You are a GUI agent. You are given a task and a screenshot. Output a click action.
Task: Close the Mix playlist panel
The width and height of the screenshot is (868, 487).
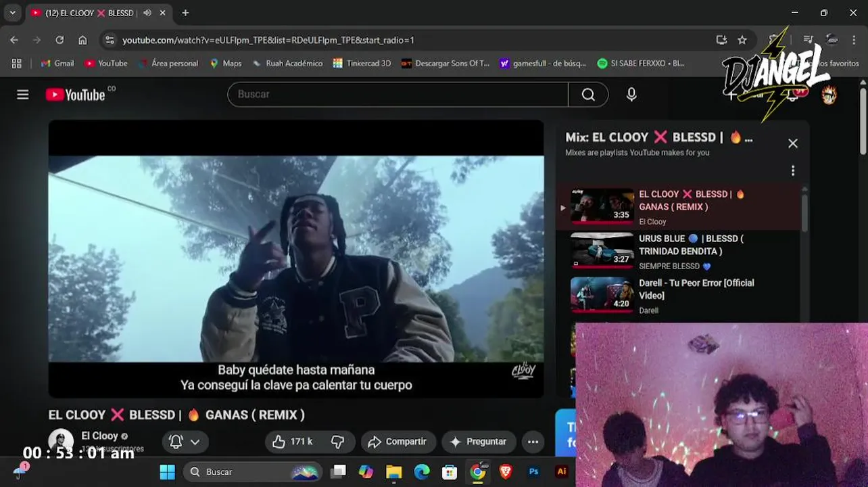coord(793,143)
